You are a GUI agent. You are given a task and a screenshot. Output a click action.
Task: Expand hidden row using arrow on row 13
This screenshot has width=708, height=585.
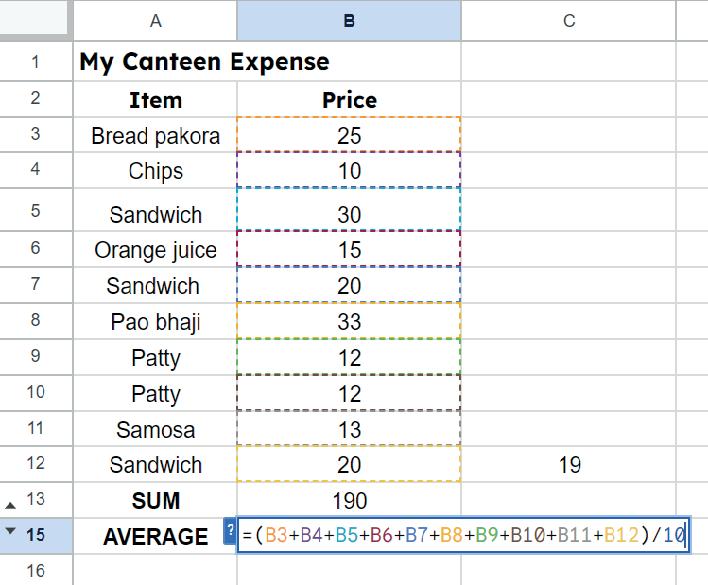tap(11, 501)
